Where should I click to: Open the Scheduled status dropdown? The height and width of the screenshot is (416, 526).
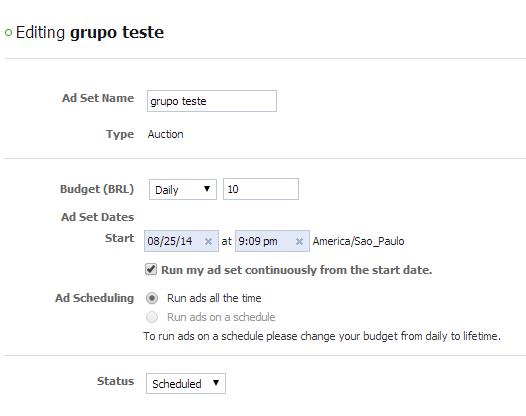point(186,383)
